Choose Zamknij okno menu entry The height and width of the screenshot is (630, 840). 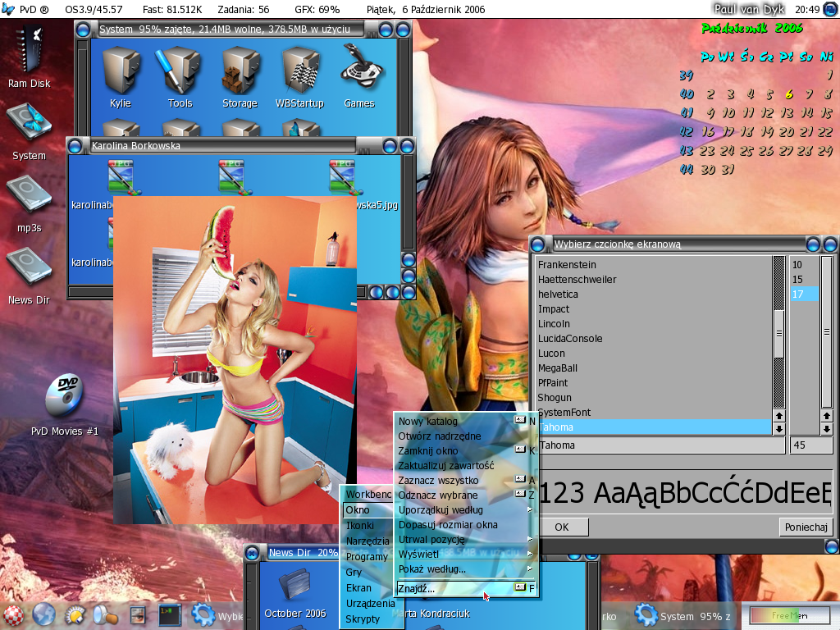click(466, 451)
